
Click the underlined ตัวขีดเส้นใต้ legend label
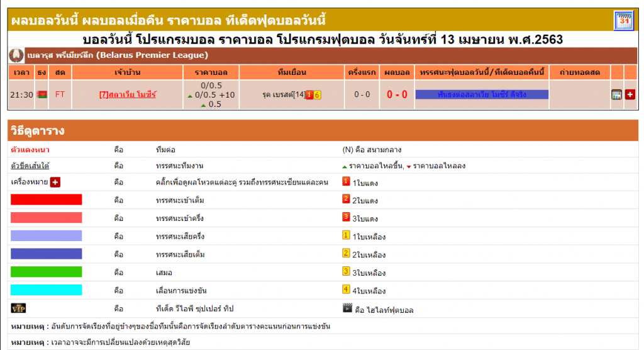30,166
